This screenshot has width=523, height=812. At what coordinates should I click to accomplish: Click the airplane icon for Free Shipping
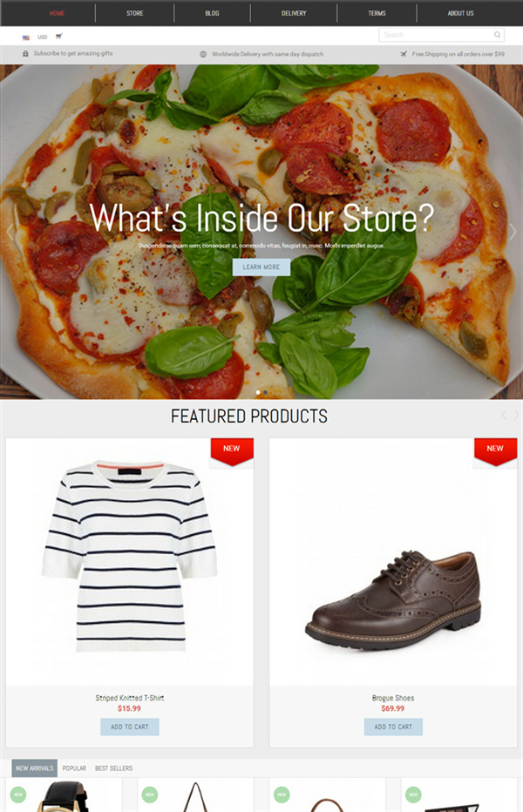coord(404,54)
